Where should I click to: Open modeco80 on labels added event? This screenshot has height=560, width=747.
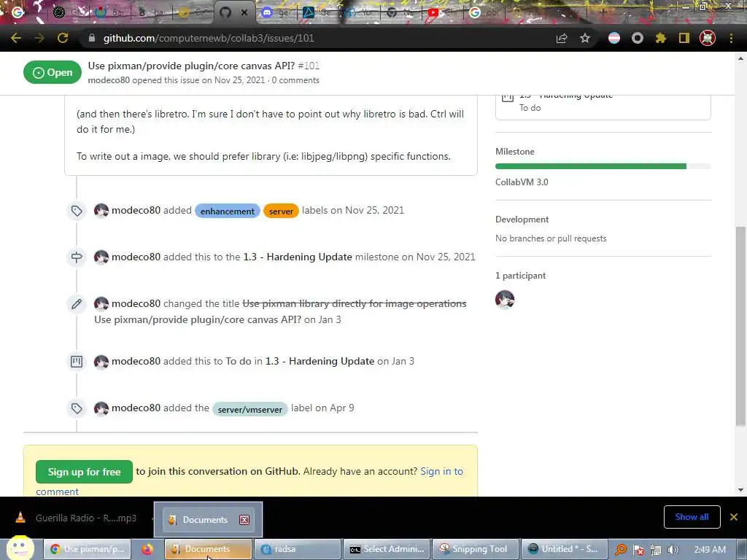[x=136, y=210]
